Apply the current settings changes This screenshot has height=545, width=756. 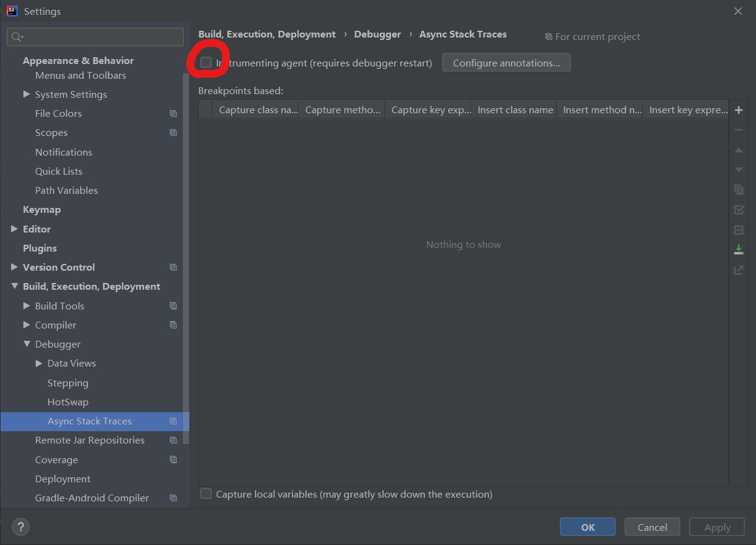(716, 527)
